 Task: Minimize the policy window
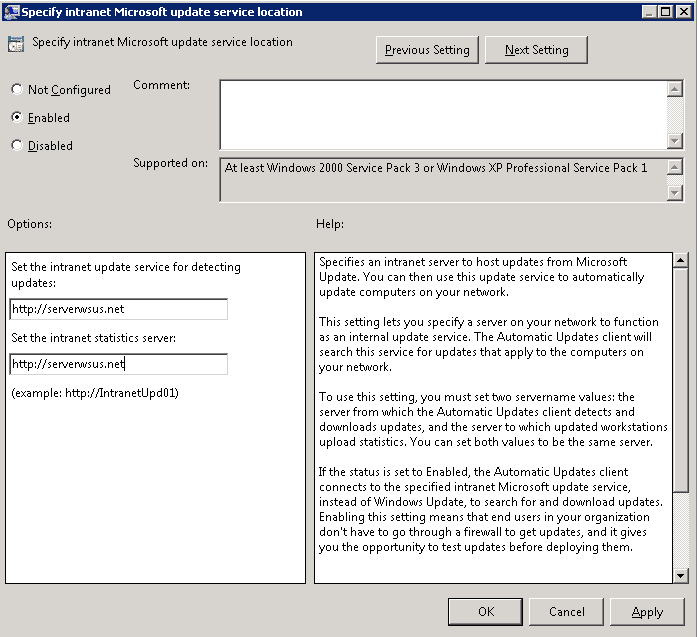[x=649, y=12]
